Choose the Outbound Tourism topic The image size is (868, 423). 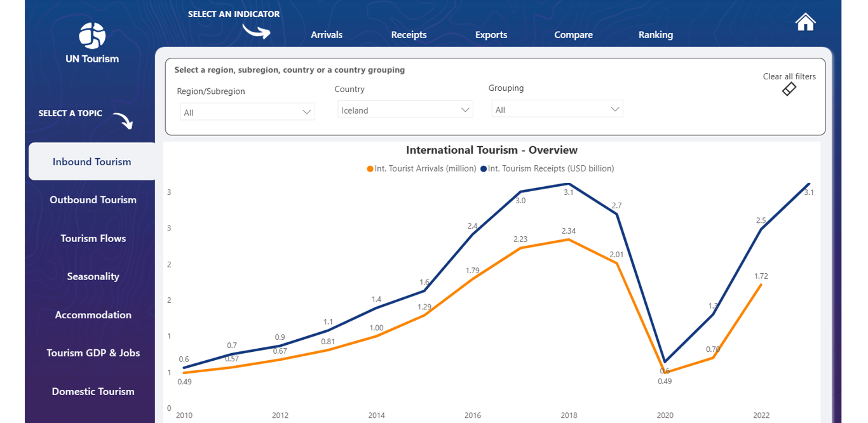click(93, 199)
